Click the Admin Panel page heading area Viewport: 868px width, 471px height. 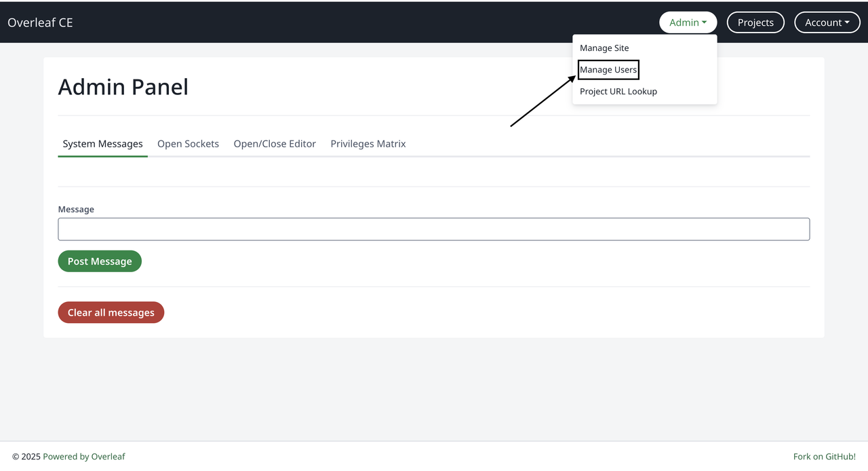123,87
